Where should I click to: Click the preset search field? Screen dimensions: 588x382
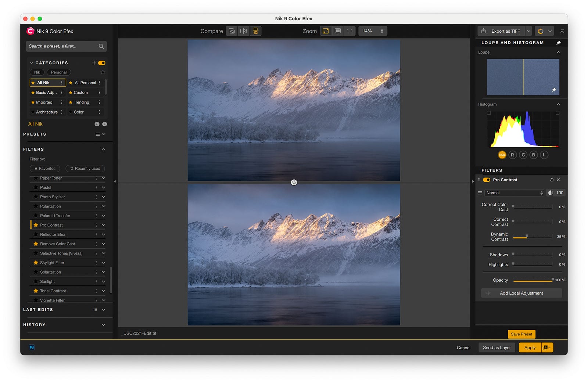click(x=67, y=46)
